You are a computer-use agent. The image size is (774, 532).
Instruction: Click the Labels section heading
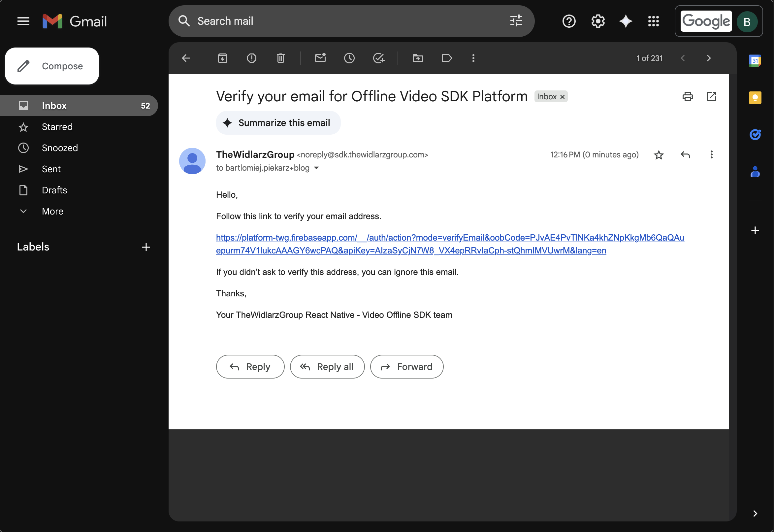pyautogui.click(x=33, y=247)
